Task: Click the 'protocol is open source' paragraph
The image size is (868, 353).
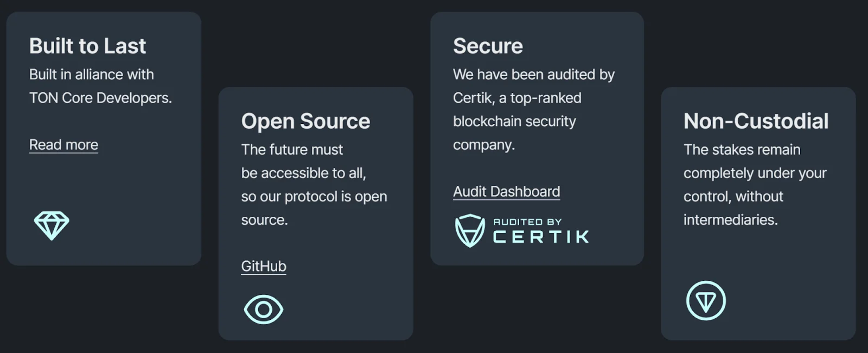Action: click(x=314, y=185)
